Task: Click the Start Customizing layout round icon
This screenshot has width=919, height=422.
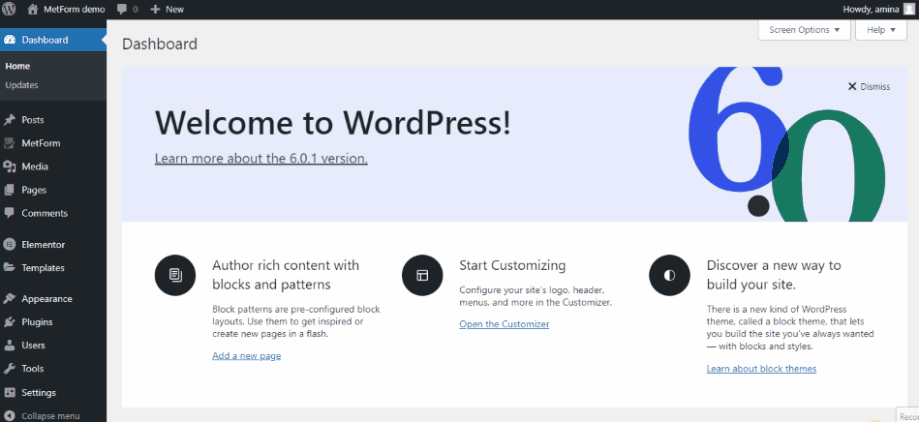Action: click(x=423, y=275)
